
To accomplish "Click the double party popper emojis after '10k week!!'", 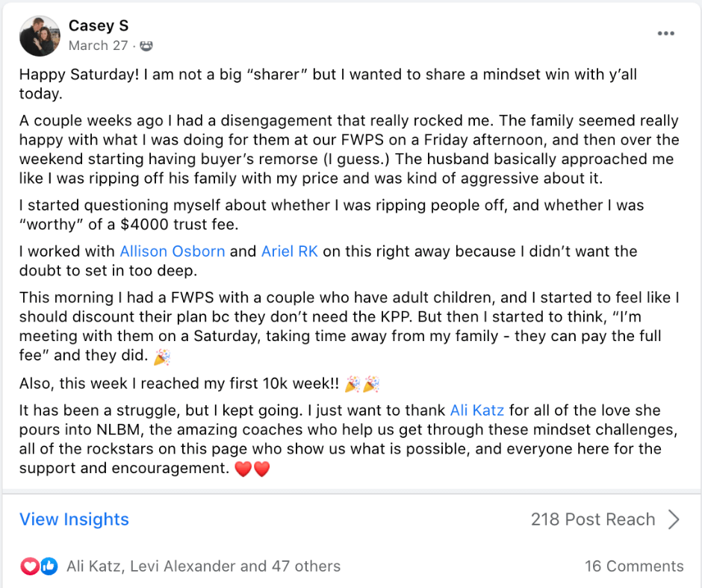I will click(362, 384).
